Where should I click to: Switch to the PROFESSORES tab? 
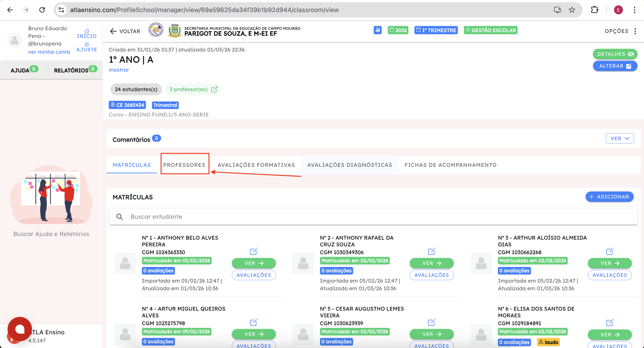(x=184, y=165)
